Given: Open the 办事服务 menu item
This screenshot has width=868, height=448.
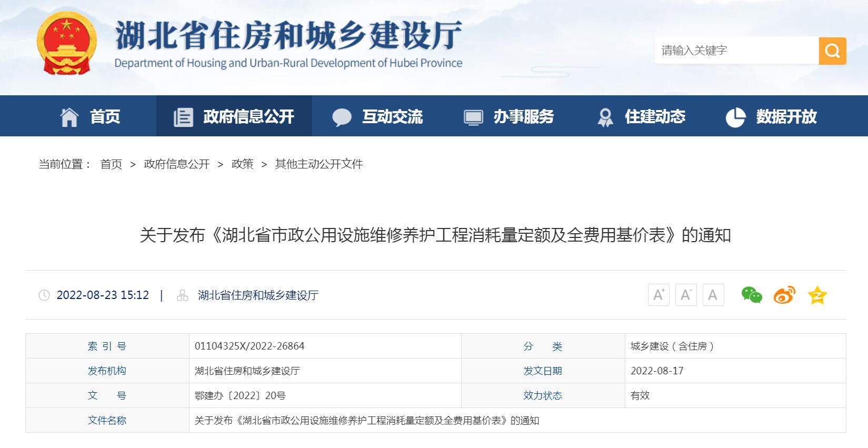Looking at the screenshot, I should point(509,116).
